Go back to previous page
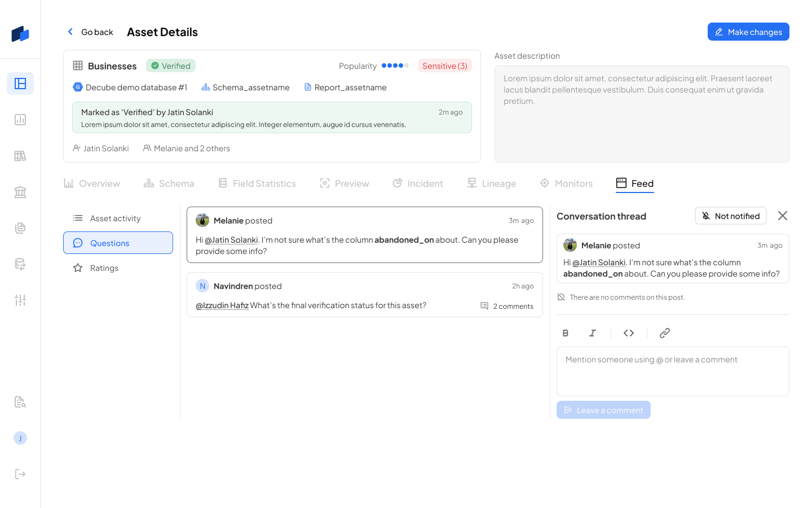This screenshot has height=508, width=812. point(90,32)
